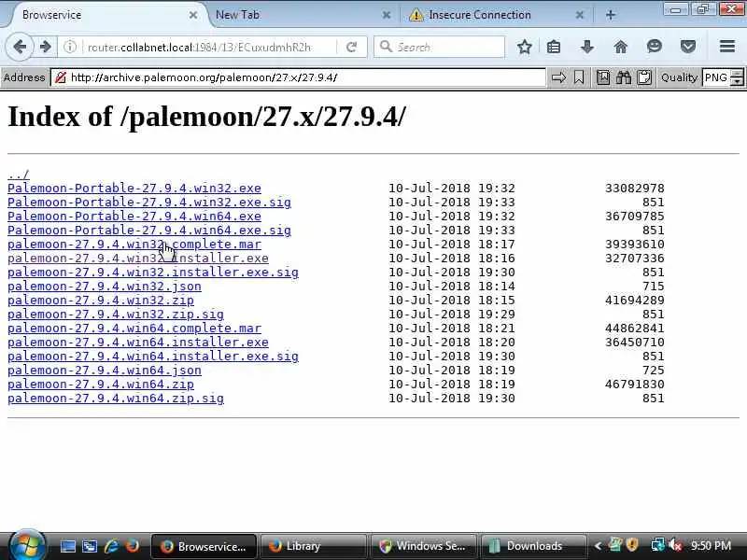Click the clipboard icon in Browservice bar
This screenshot has height=560, width=747.
pos(644,77)
